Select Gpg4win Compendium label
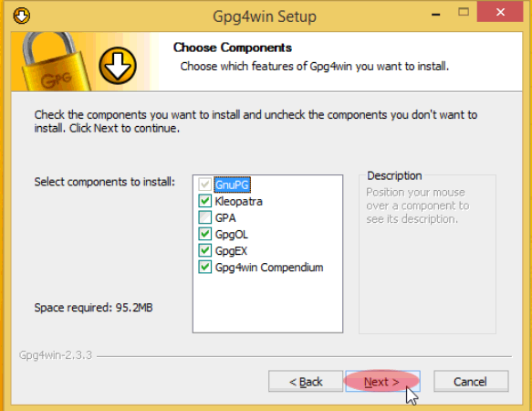This screenshot has height=411, width=532. tap(269, 268)
